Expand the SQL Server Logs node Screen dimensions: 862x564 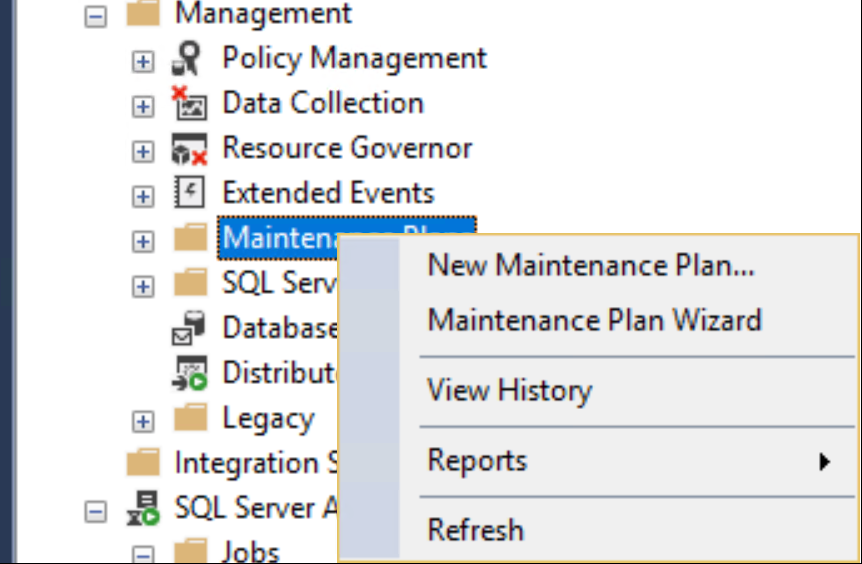(x=143, y=286)
